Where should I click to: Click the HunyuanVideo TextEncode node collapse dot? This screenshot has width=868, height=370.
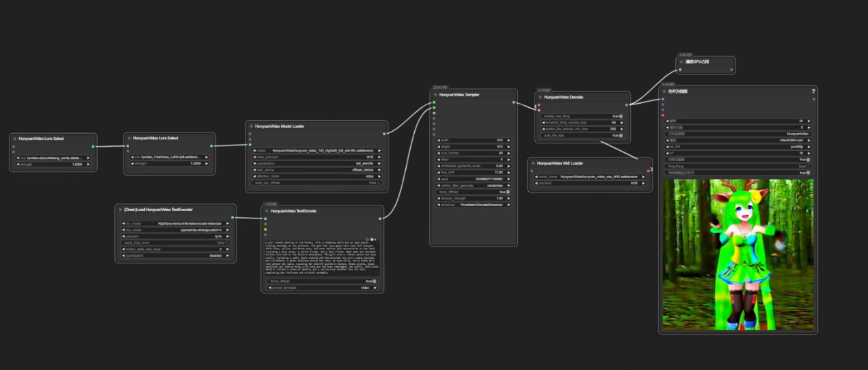point(267,211)
